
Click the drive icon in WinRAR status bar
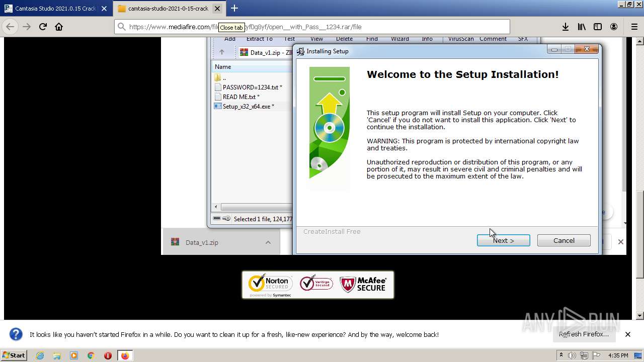click(217, 218)
